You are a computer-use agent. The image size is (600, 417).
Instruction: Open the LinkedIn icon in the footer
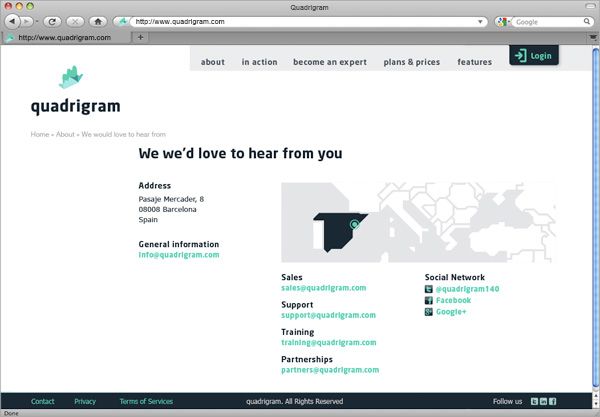(x=543, y=401)
